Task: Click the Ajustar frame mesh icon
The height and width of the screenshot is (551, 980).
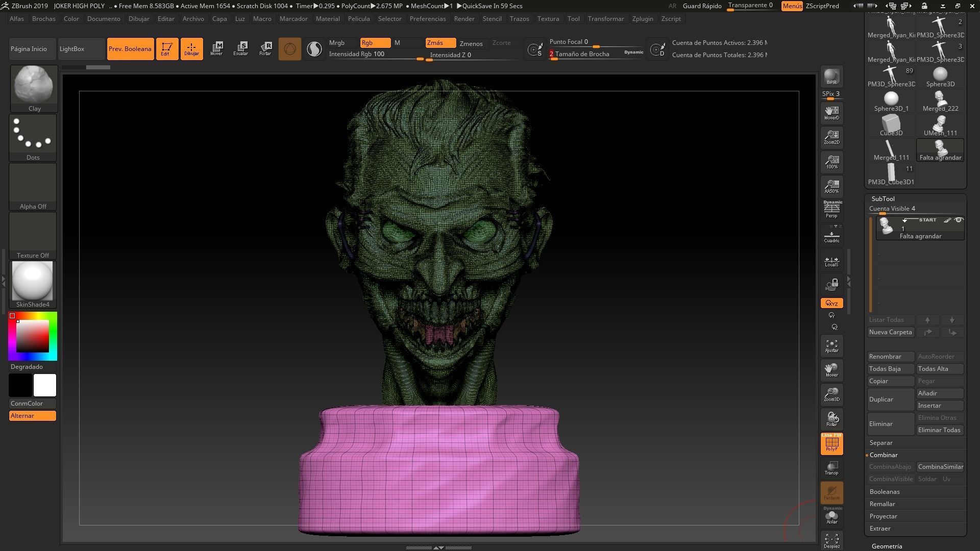Action: (831, 346)
